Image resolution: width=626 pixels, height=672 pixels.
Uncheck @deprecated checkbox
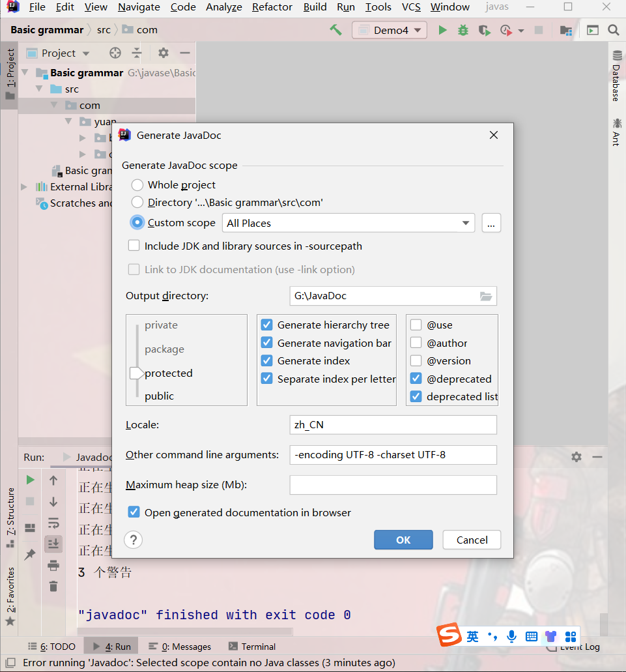click(x=416, y=379)
